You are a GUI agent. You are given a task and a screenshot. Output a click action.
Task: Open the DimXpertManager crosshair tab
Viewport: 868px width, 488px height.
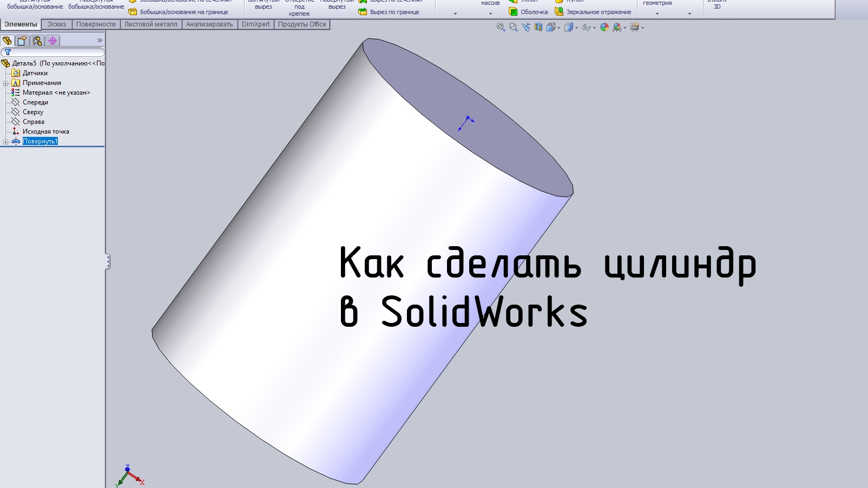52,41
